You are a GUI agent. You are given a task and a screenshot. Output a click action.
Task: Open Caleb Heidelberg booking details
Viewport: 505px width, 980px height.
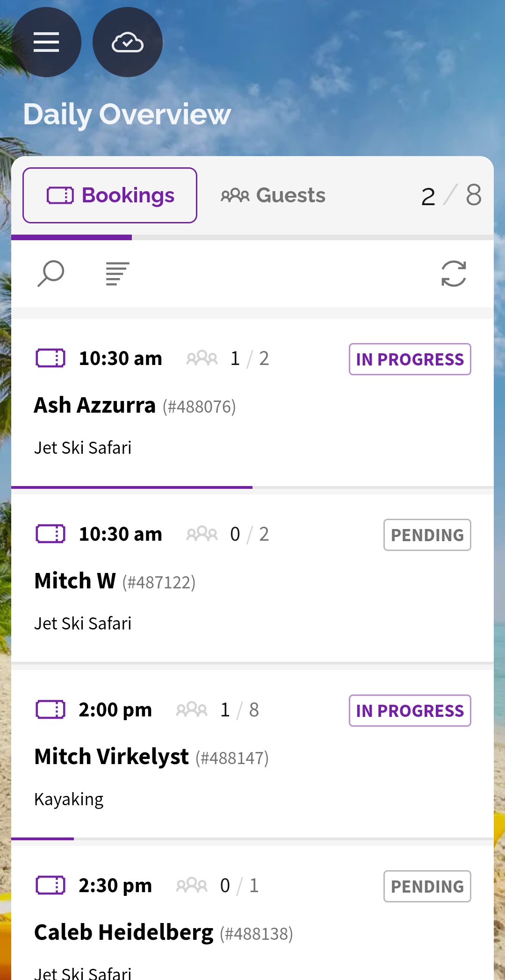pyautogui.click(x=164, y=933)
